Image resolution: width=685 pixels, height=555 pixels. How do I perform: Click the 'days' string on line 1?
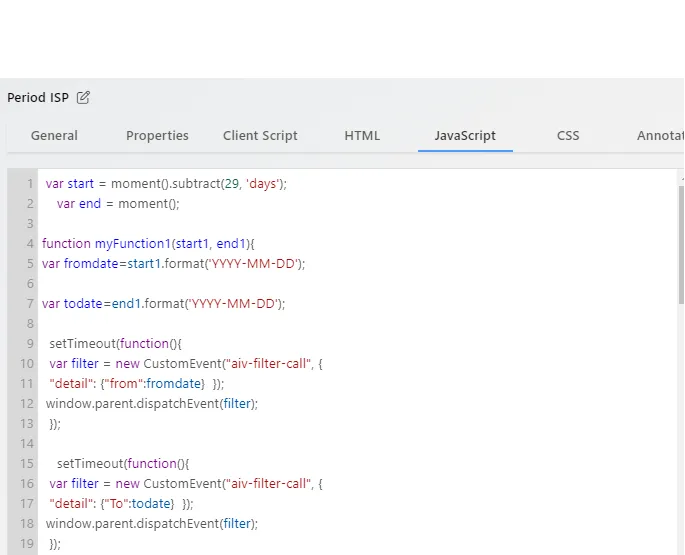[x=263, y=184]
